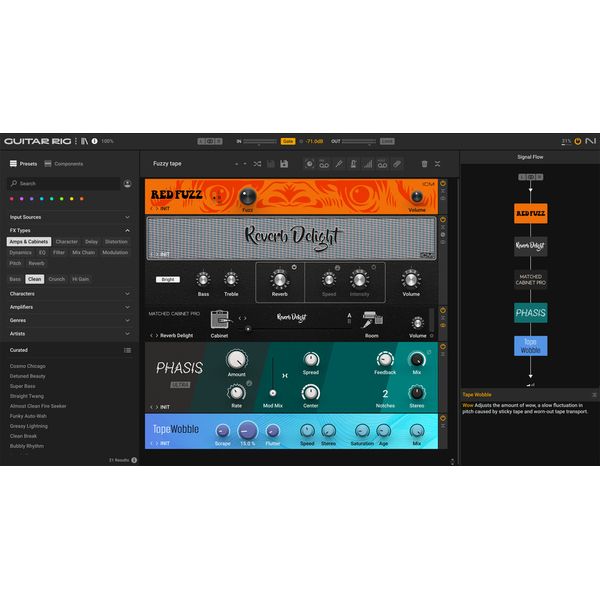The width and height of the screenshot is (600, 600).
Task: Click the Red Fuzz block in Signal Flow
Action: pos(530,214)
